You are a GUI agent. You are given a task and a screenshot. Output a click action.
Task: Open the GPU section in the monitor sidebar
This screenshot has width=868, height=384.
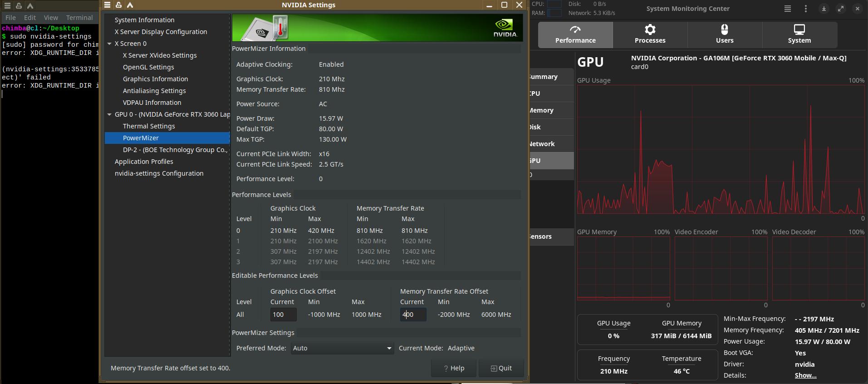tap(552, 161)
